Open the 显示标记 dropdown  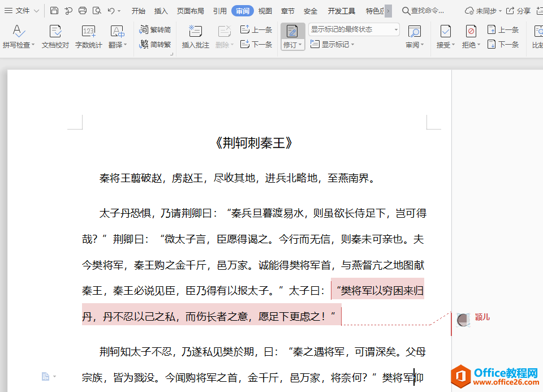(x=332, y=44)
